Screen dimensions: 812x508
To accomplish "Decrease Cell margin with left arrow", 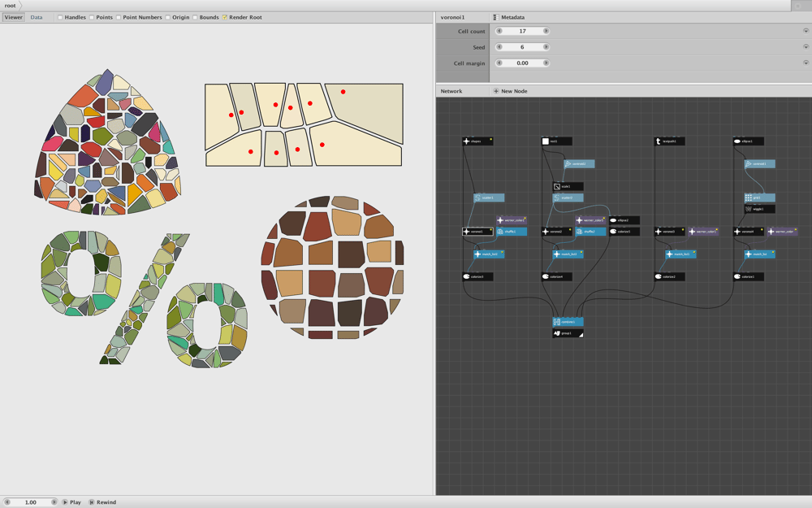I will tap(499, 63).
